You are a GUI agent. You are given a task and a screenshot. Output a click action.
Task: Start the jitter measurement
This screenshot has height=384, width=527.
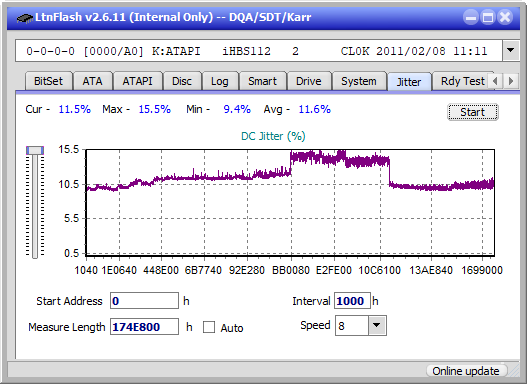tap(473, 112)
